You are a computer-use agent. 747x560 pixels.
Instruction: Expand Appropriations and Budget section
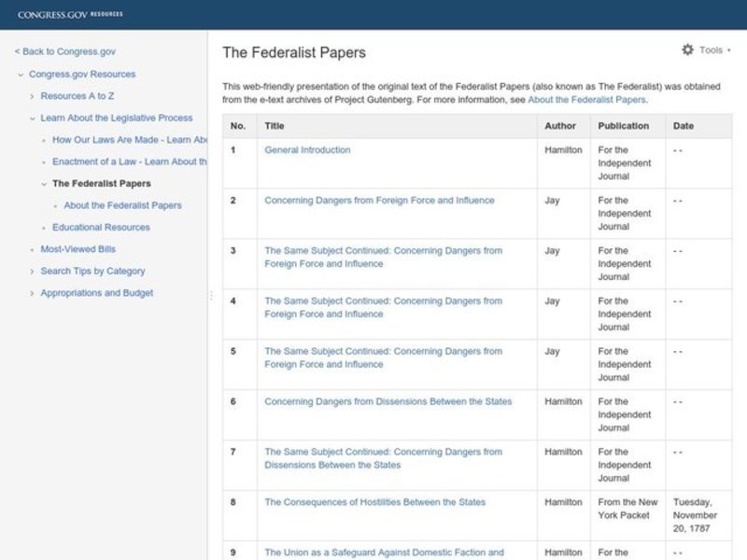32,293
